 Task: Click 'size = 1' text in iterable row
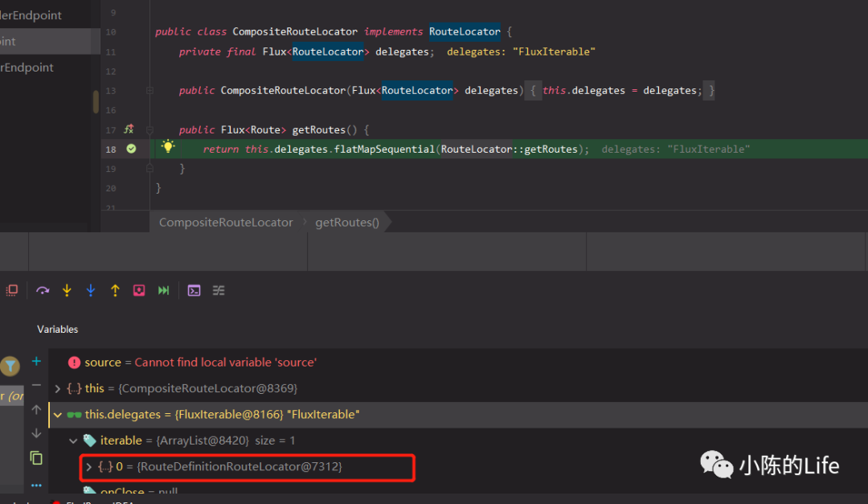pos(275,440)
